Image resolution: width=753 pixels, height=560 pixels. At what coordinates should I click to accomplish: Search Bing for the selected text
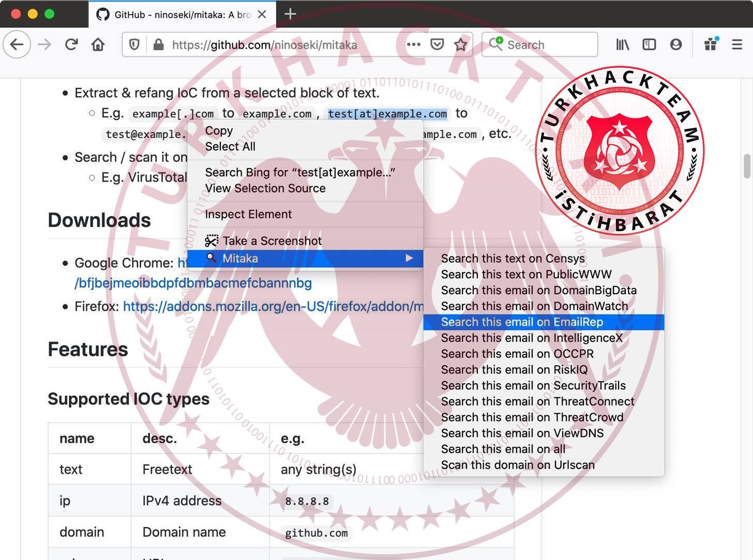click(x=305, y=173)
